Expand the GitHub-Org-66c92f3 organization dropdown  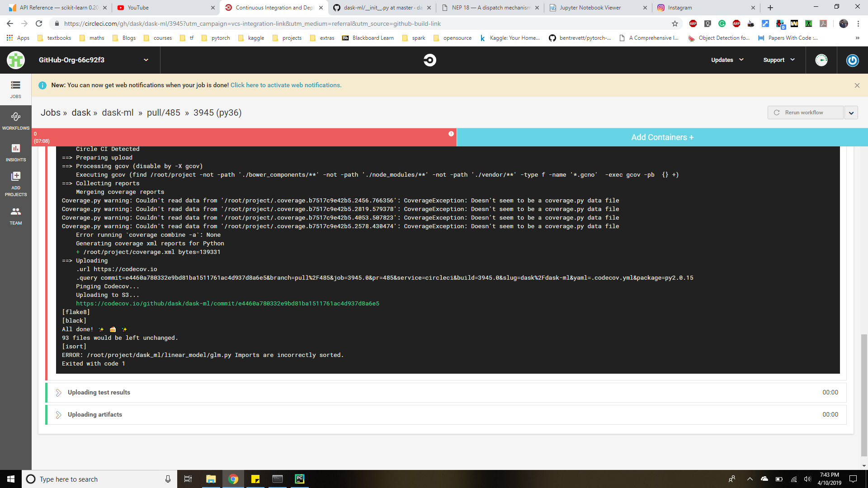pyautogui.click(x=146, y=60)
